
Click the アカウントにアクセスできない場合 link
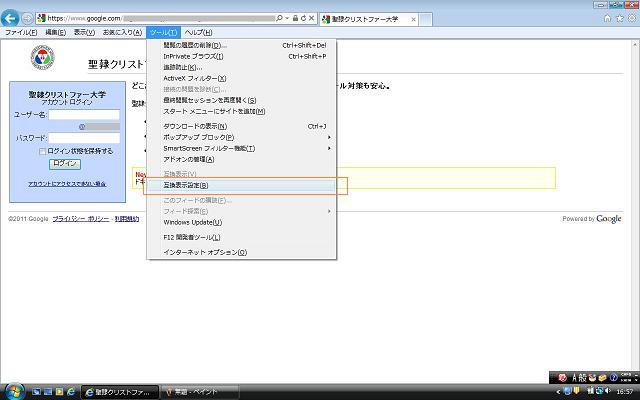pyautogui.click(x=67, y=184)
